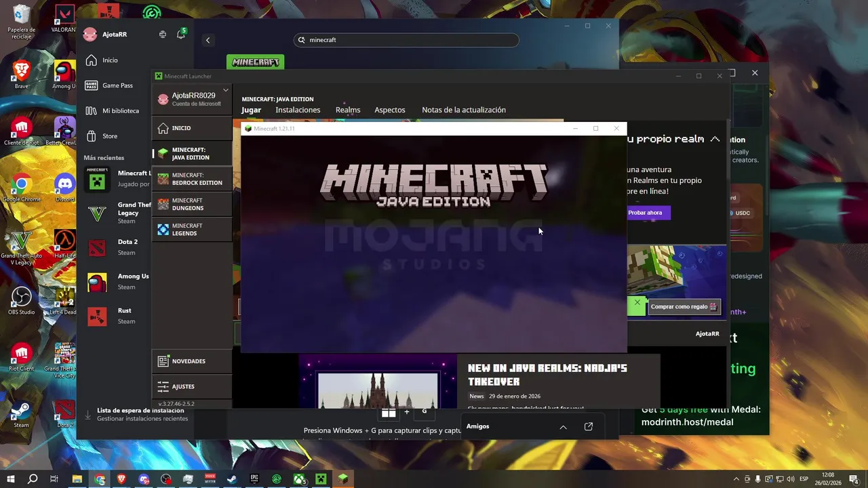Open Notas de la actualización tab

point(464,110)
